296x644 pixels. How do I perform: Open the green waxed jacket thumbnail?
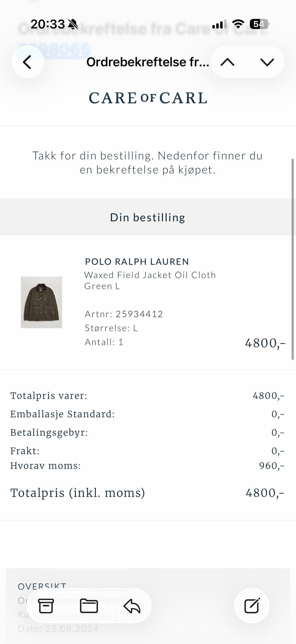41,302
